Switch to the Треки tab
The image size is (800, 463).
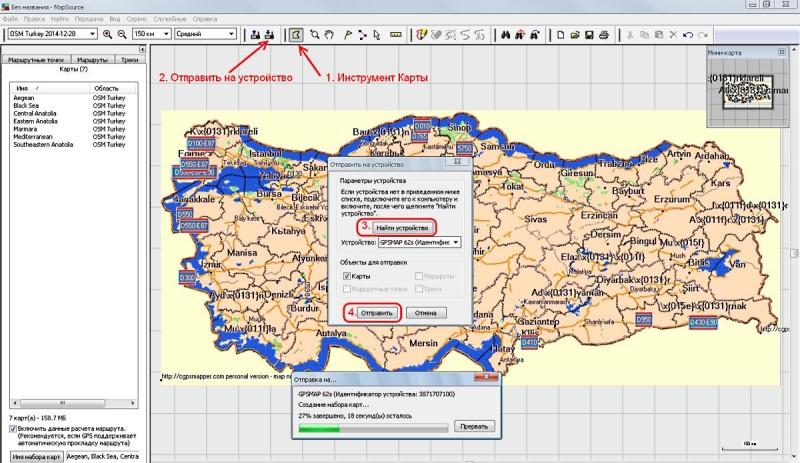pos(130,60)
